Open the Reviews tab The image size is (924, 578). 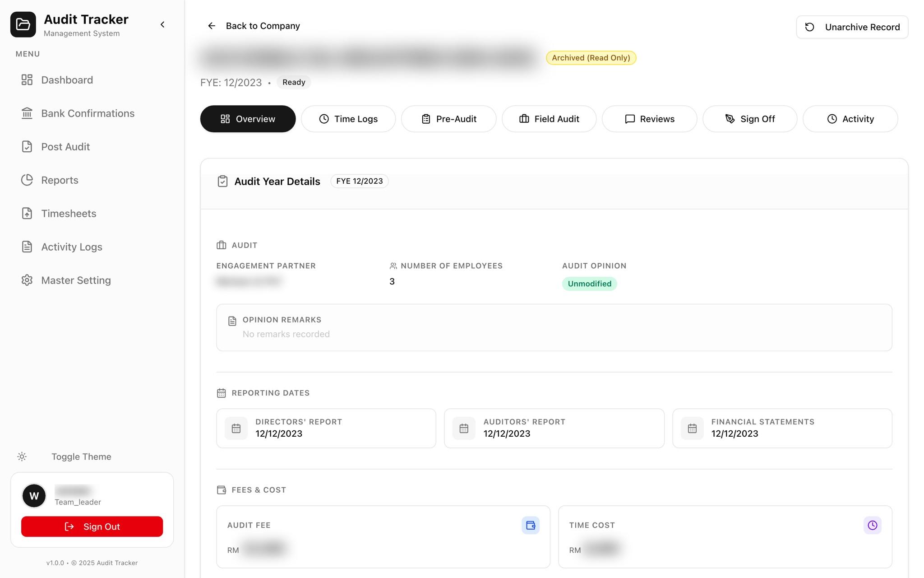click(x=649, y=119)
